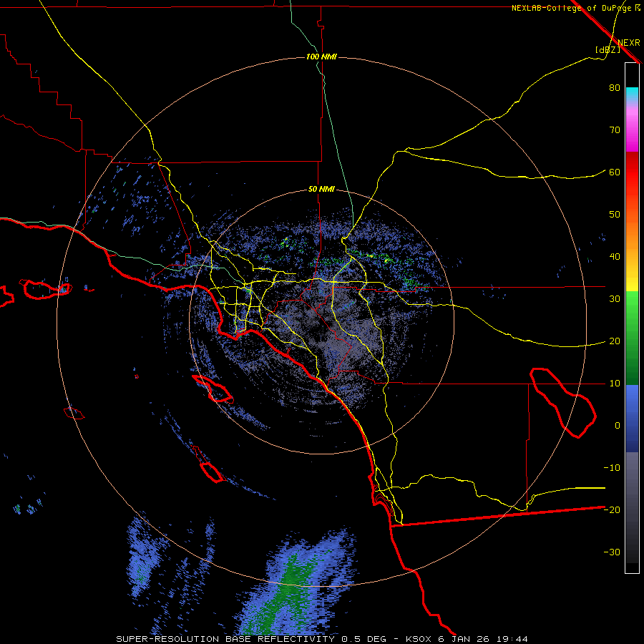Select the "-30" value on the dBZ scale

(612, 552)
